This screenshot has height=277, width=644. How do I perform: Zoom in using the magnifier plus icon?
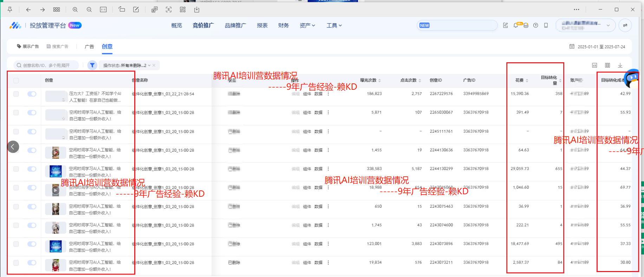pyautogui.click(x=75, y=10)
